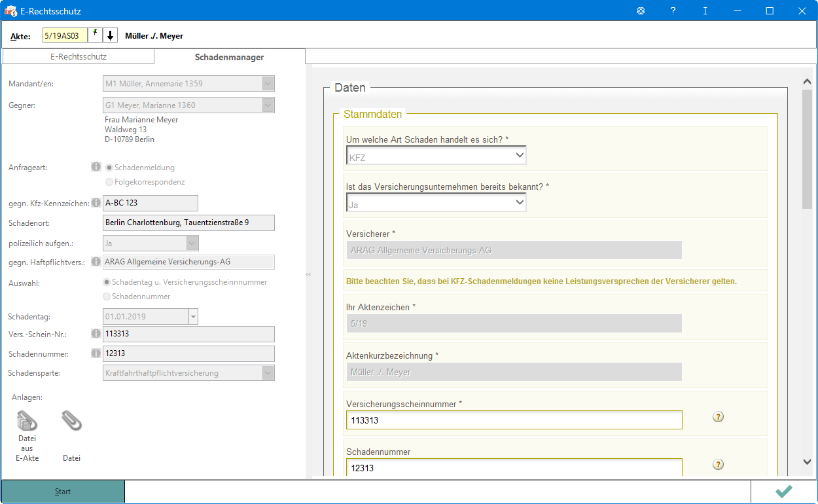Expand the Schadensparte dropdown list

coord(267,373)
